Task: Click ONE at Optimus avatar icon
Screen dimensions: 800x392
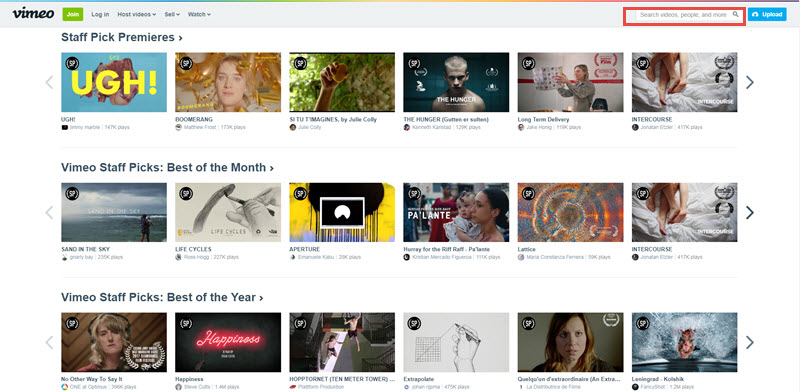Action: click(x=64, y=387)
